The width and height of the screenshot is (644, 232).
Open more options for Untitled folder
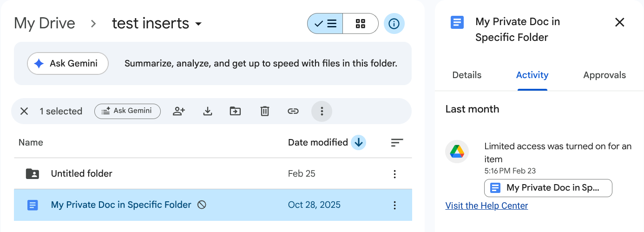pyautogui.click(x=394, y=174)
